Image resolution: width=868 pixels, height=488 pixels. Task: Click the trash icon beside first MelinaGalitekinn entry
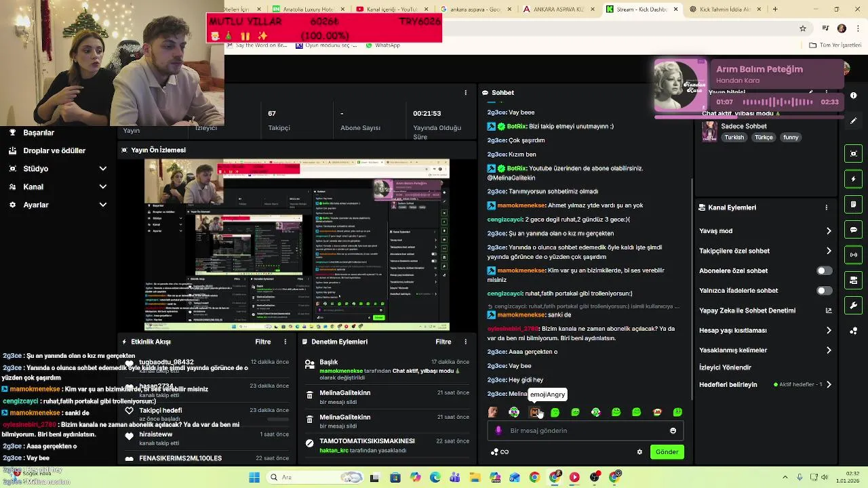point(310,396)
